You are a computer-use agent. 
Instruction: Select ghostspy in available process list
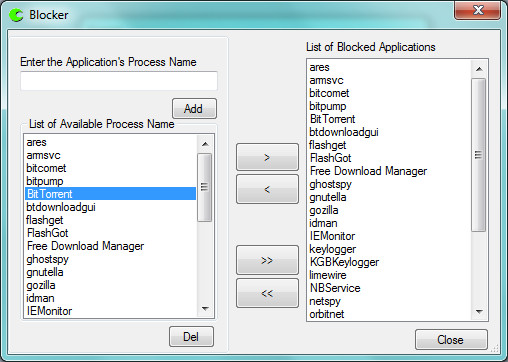pos(110,259)
